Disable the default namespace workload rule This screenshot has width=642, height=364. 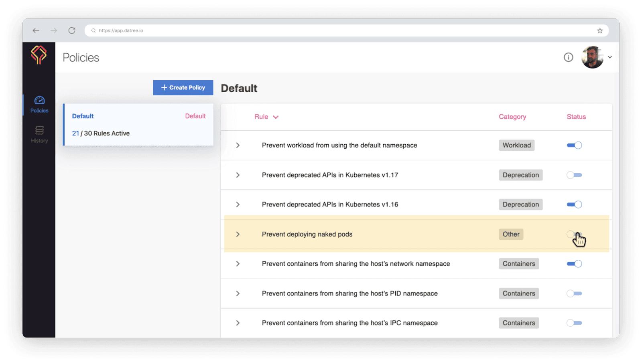(574, 146)
